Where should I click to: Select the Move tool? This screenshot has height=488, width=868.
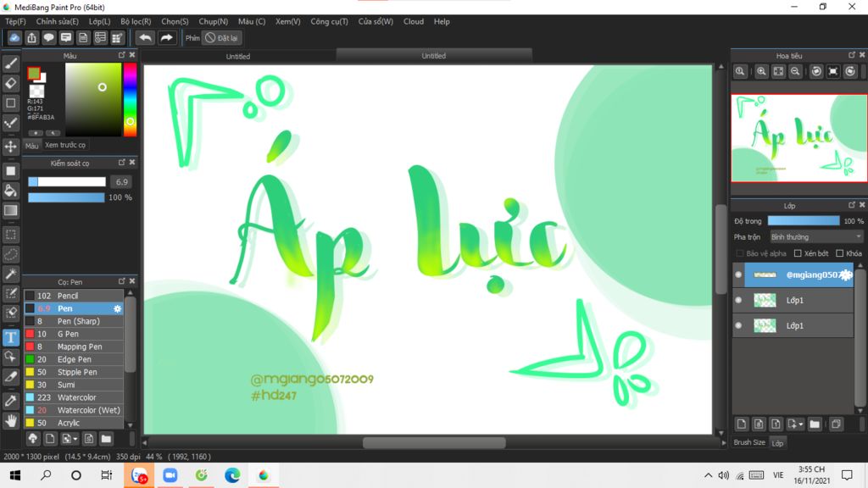[x=10, y=147]
